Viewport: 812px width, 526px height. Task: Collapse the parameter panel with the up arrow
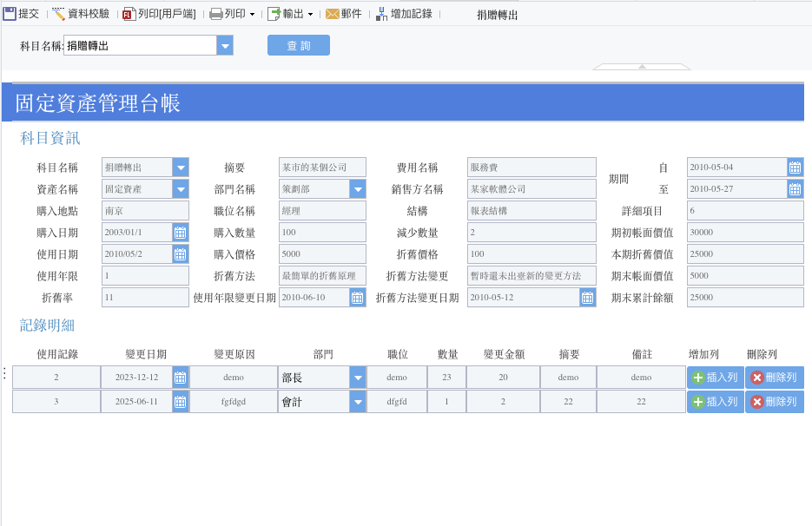tap(642, 66)
